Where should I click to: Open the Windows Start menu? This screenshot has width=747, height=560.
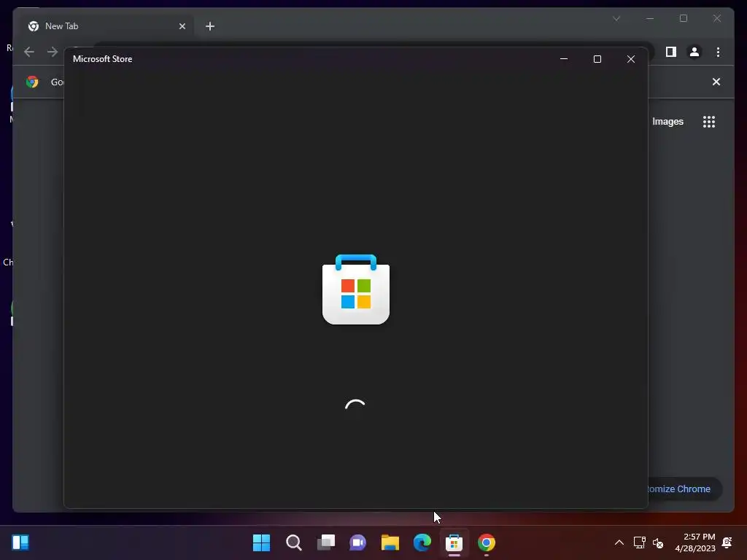pyautogui.click(x=261, y=542)
